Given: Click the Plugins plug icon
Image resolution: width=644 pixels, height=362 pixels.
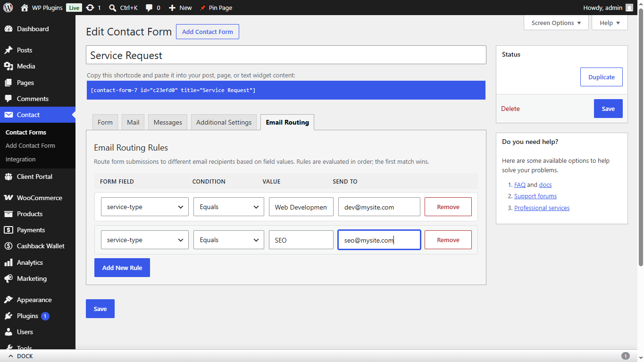Looking at the screenshot, I should tap(8, 316).
